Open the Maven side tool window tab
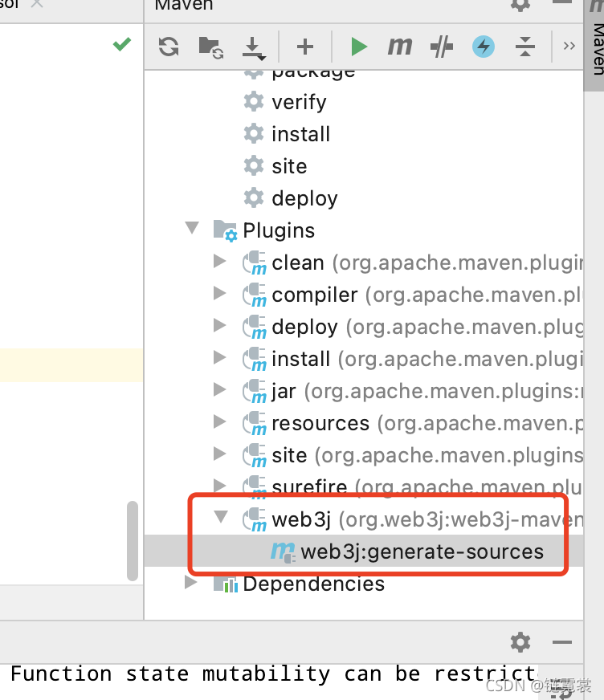Screen dimensions: 604x700 tap(596, 45)
